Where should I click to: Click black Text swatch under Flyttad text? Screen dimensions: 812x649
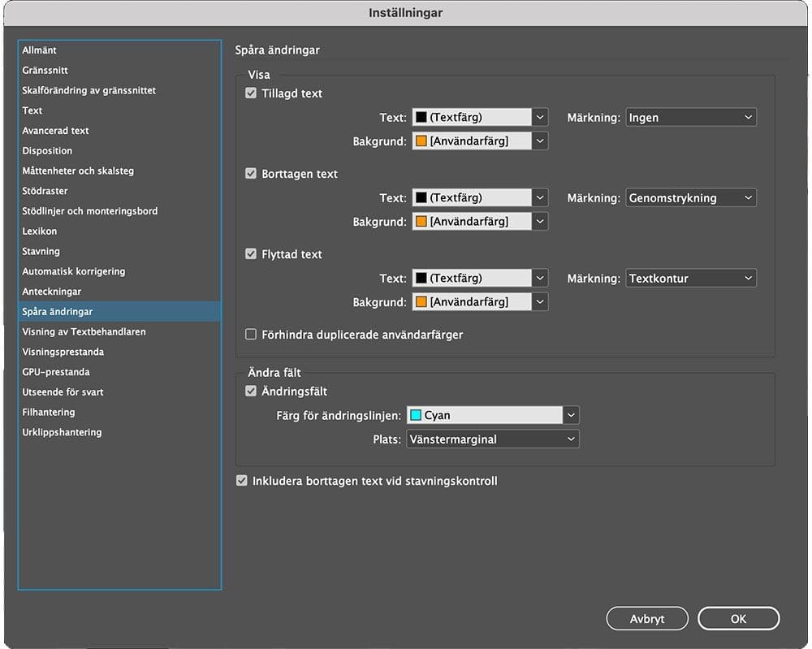(x=421, y=278)
